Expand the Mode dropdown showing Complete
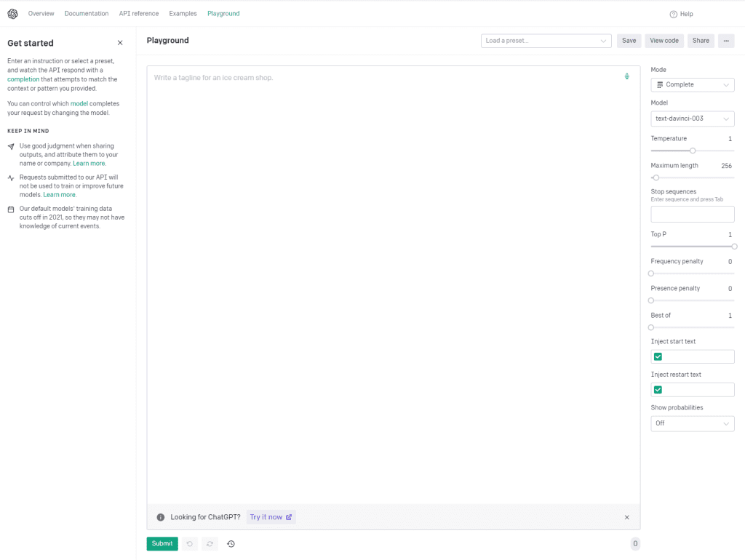 692,85
